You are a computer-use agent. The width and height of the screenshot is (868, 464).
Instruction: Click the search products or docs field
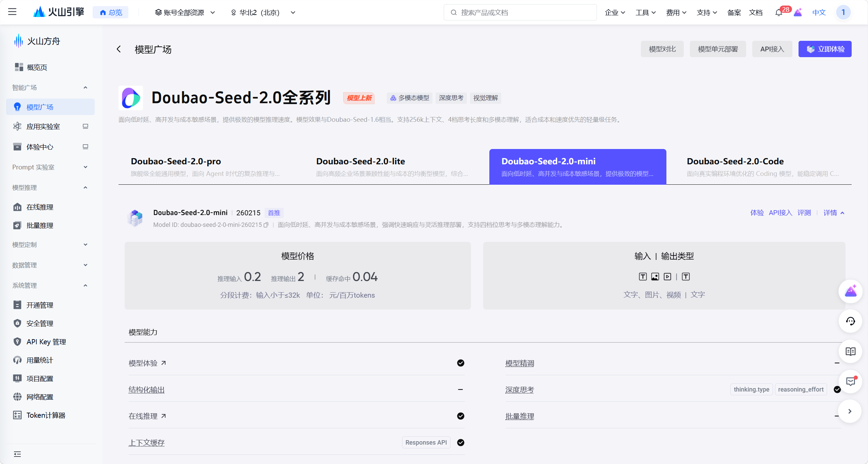[520, 13]
